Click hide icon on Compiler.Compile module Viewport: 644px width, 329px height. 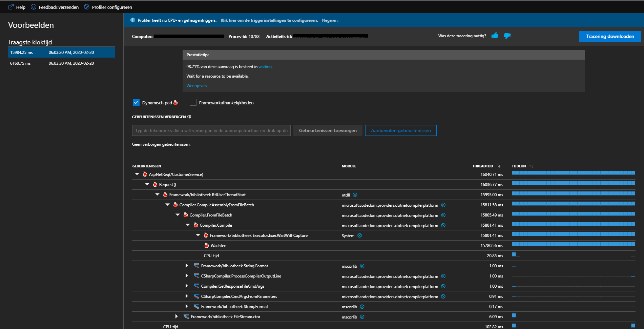(443, 225)
